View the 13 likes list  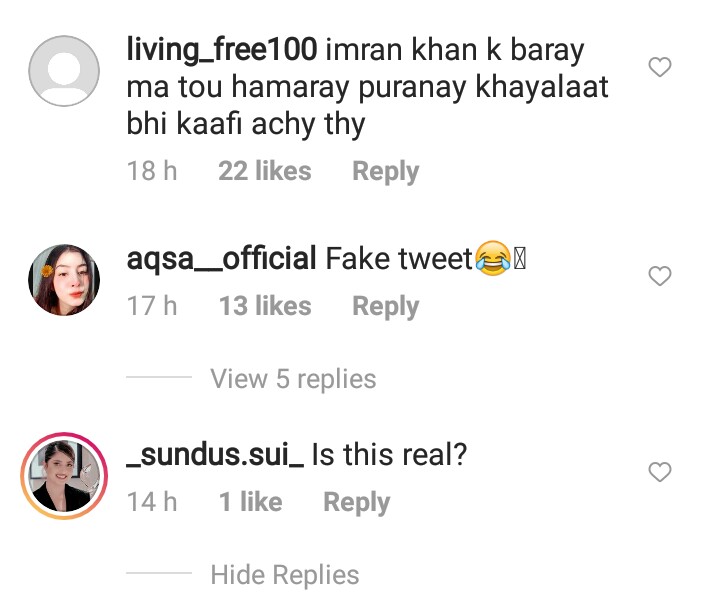pyautogui.click(x=264, y=306)
